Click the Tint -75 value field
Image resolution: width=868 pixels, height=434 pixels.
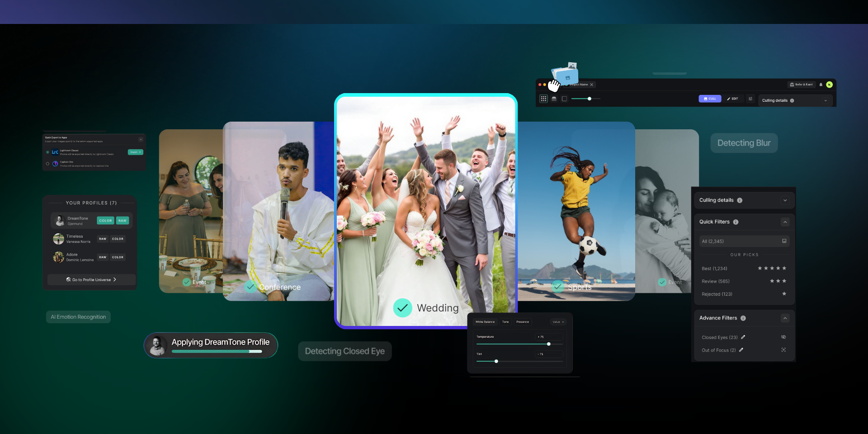[x=549, y=354]
